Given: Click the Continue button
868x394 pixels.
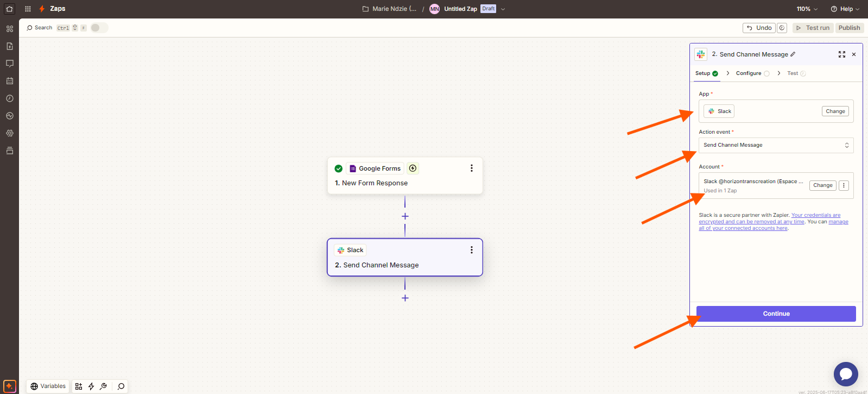Looking at the screenshot, I should [776, 314].
